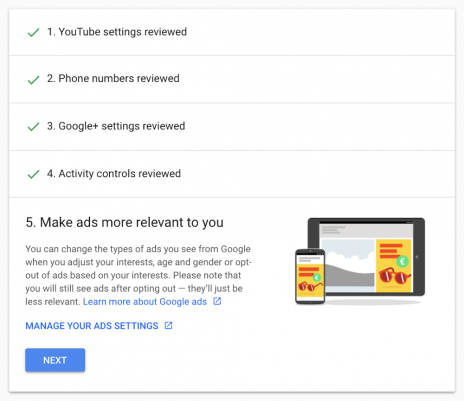This screenshot has width=464, height=401.
Task: Open the Learn more about Google ads link
Action: tap(145, 302)
